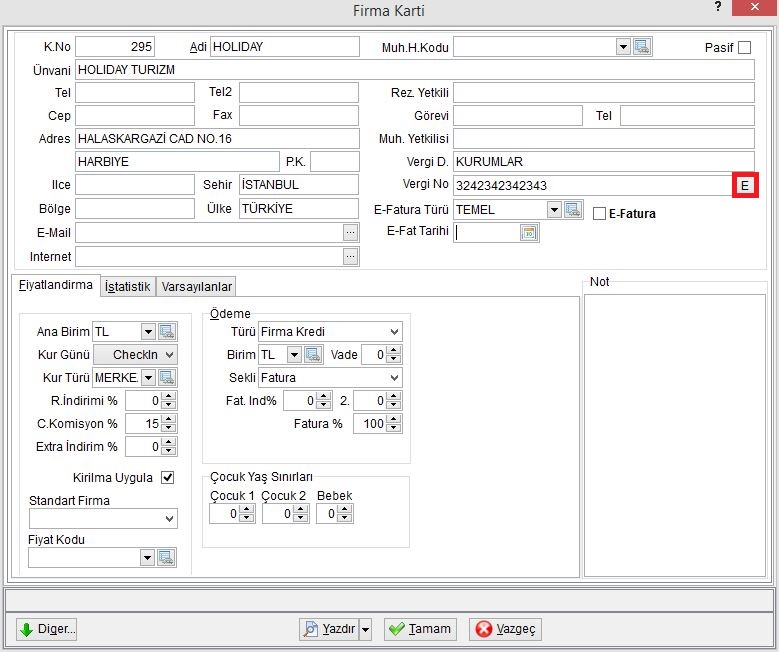Switch to the Fiyatlandirma tab
The image size is (779, 652).
(x=56, y=285)
